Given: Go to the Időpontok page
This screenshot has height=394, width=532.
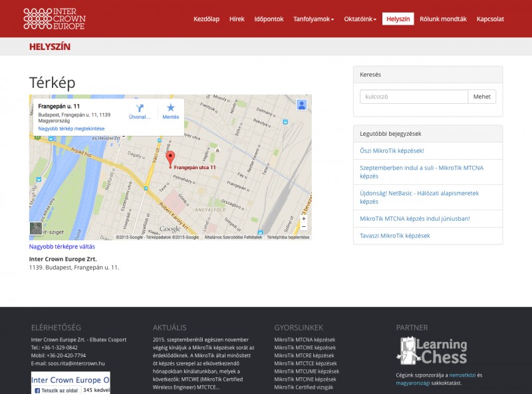Looking at the screenshot, I should click(x=269, y=19).
